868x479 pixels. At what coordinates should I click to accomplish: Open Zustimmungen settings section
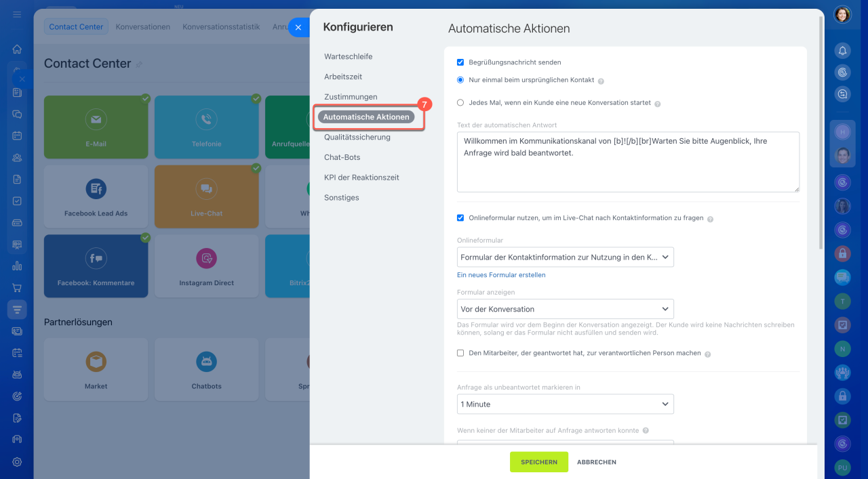351,97
